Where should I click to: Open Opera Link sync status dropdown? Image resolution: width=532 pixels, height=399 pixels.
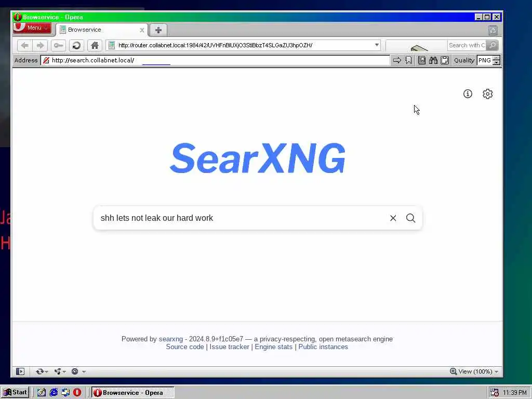pyautogui.click(x=42, y=371)
